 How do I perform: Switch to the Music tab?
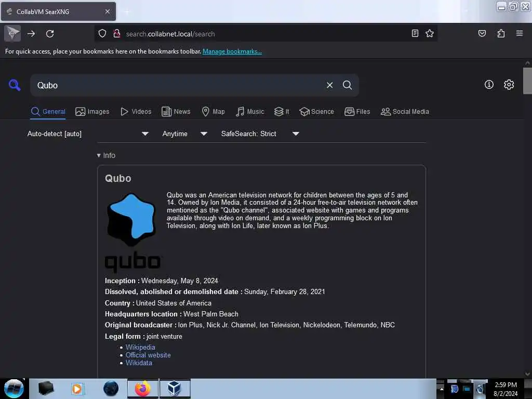(250, 112)
